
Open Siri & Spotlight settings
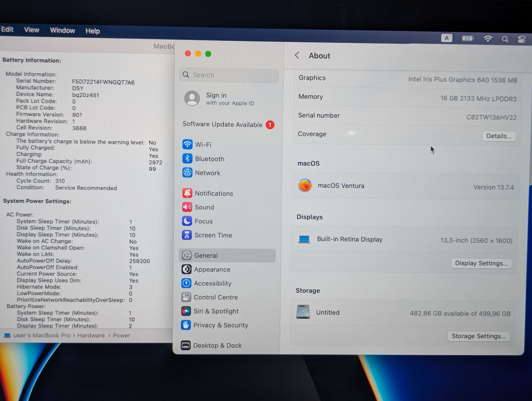pos(210,311)
